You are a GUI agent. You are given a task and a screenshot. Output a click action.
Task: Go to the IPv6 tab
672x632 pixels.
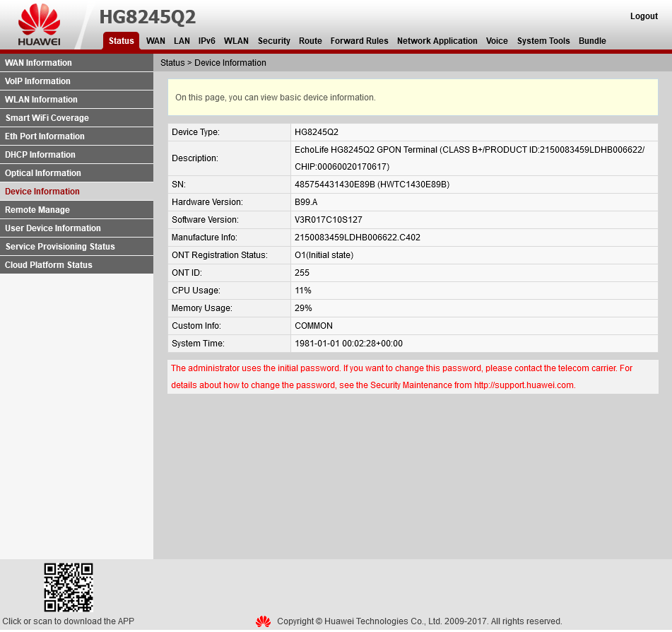coord(206,41)
